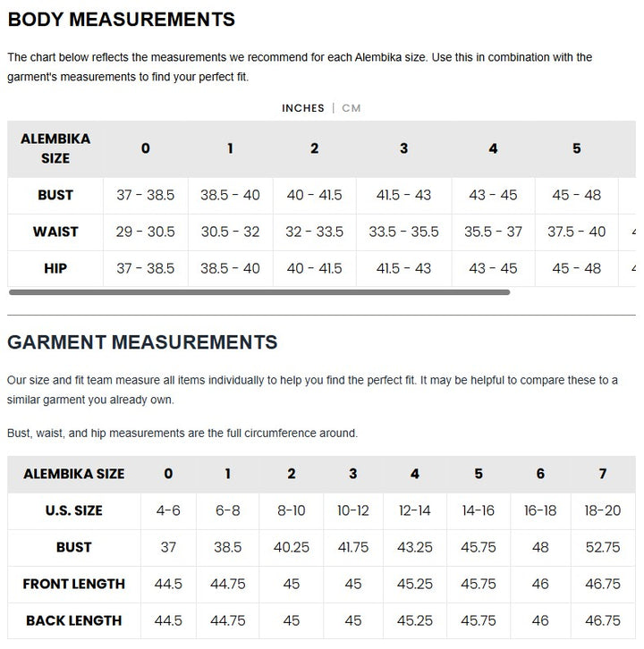Image resolution: width=644 pixels, height=649 pixels.
Task: Switch measurement units to CM
Action: [352, 108]
